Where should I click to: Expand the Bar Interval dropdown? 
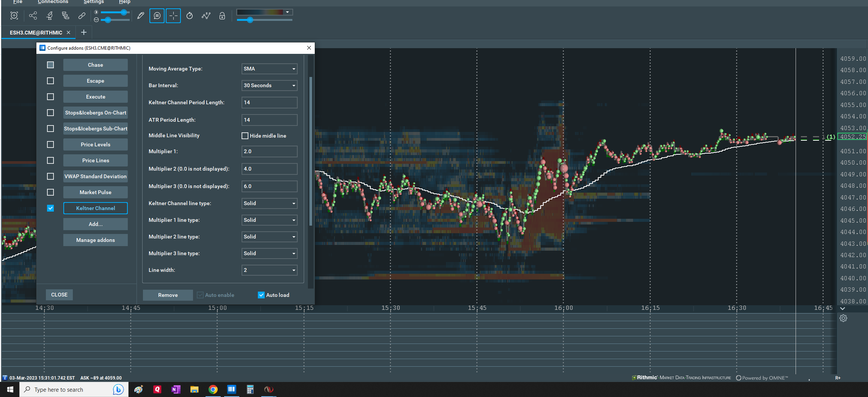click(269, 85)
